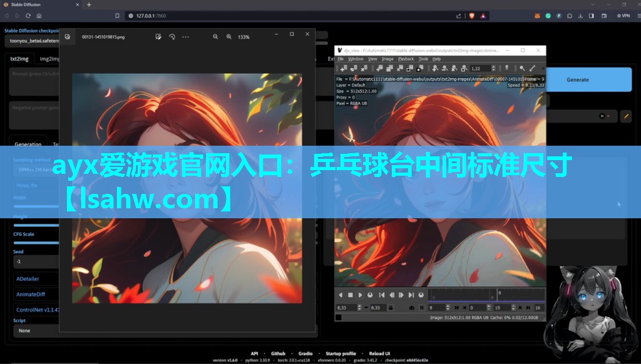Open the Image menu in djv_view
The width and height of the screenshot is (641, 364).
tap(387, 59)
